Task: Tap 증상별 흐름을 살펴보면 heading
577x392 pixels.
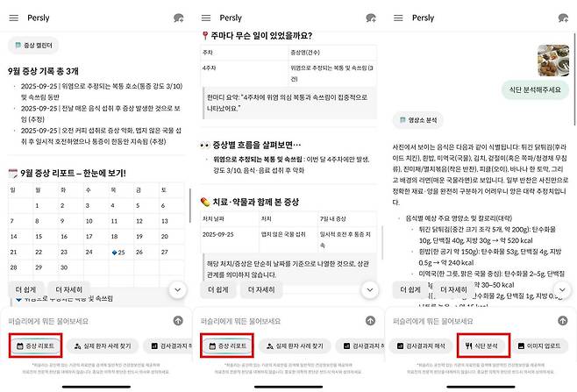Action: pyautogui.click(x=251, y=145)
